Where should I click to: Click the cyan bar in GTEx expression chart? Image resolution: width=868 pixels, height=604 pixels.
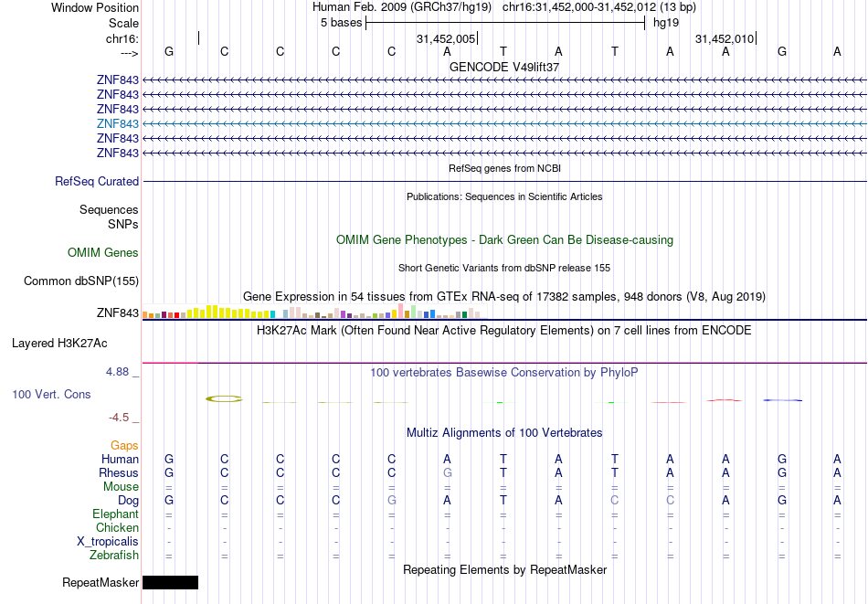(272, 314)
